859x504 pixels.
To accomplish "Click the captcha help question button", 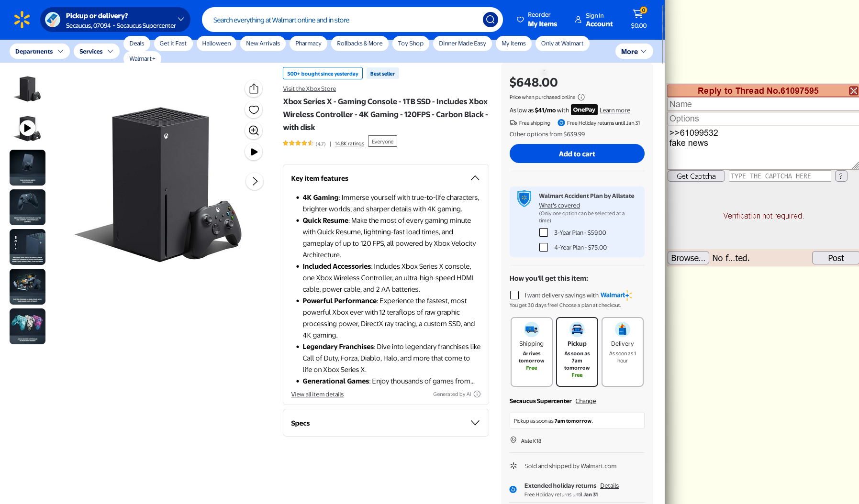I will click(x=841, y=176).
